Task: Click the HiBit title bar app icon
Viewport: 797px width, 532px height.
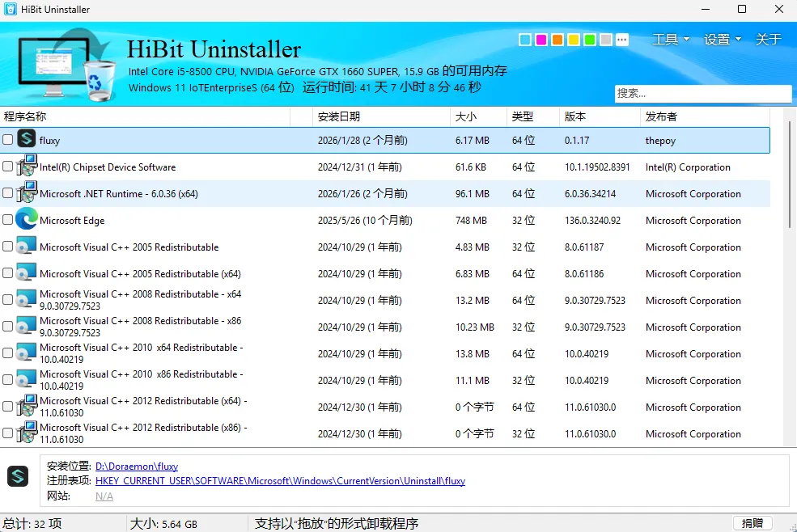Action: 11,9
